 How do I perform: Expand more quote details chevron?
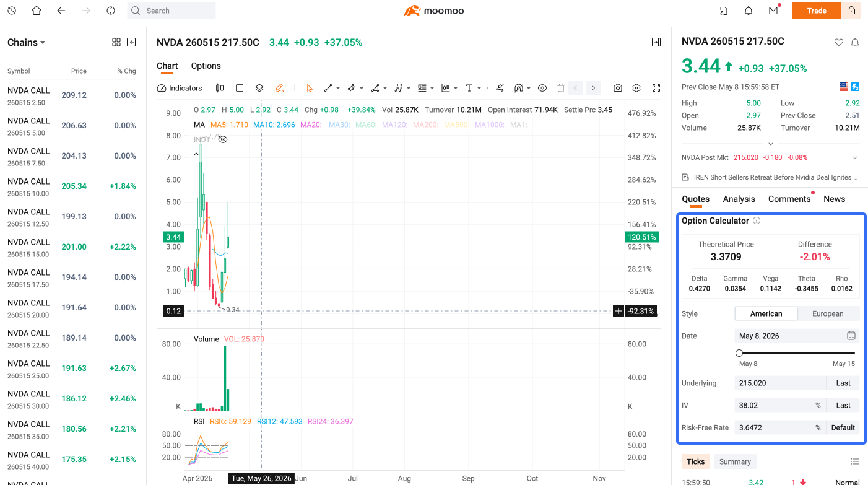(x=770, y=144)
